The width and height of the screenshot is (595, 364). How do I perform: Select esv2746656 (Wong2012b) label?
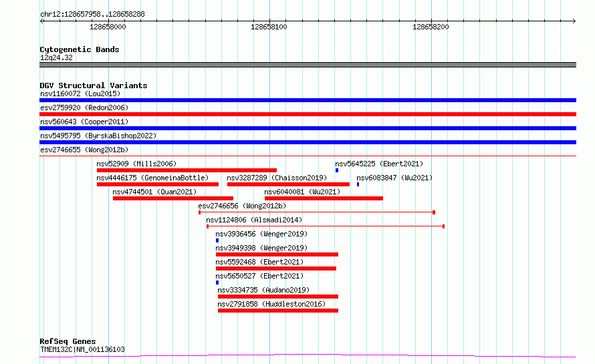pos(242,206)
